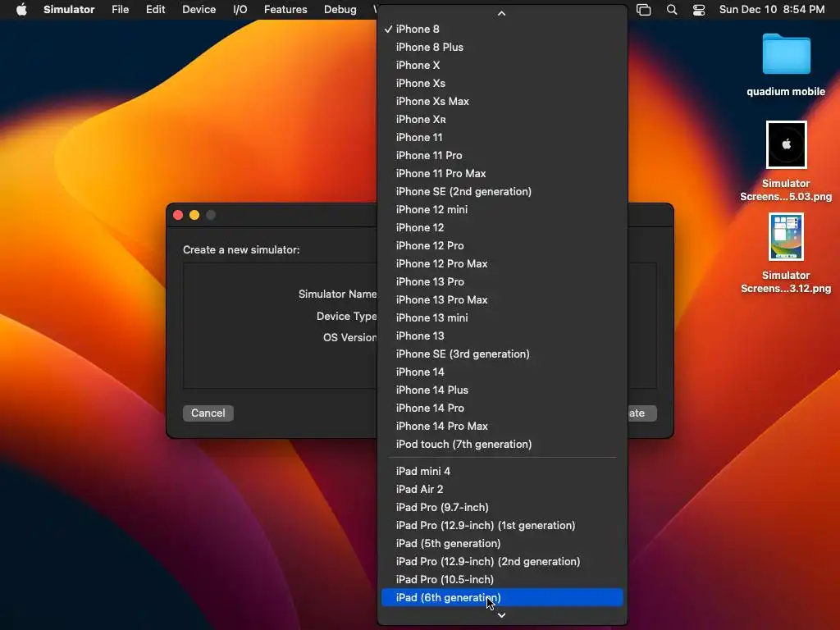Open the File menu
Image resolution: width=840 pixels, height=630 pixels.
pyautogui.click(x=120, y=10)
